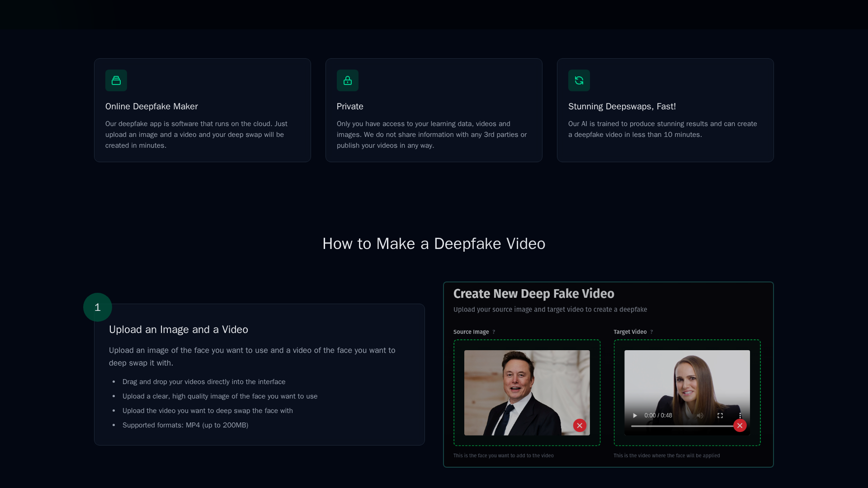Viewport: 868px width, 488px height.
Task: Open the video's three-dot options menu
Action: [x=740, y=415]
